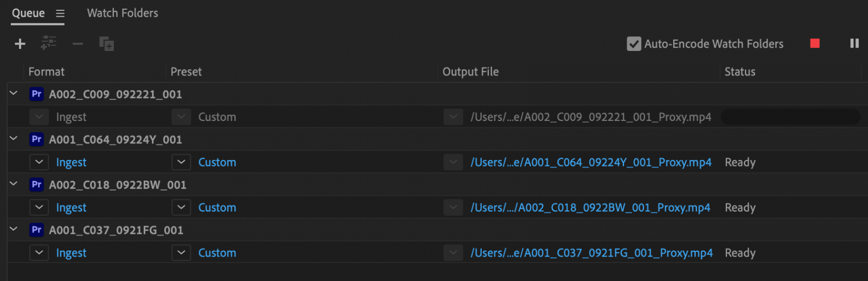868x281 pixels.
Task: Click the A001_C064_09224Y_001_Proxy.mp4 output path
Action: (591, 162)
